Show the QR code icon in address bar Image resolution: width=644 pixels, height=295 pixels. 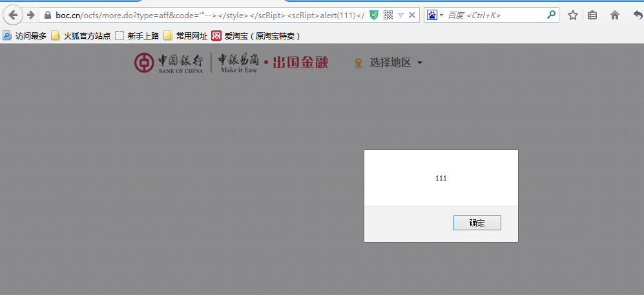click(x=388, y=16)
